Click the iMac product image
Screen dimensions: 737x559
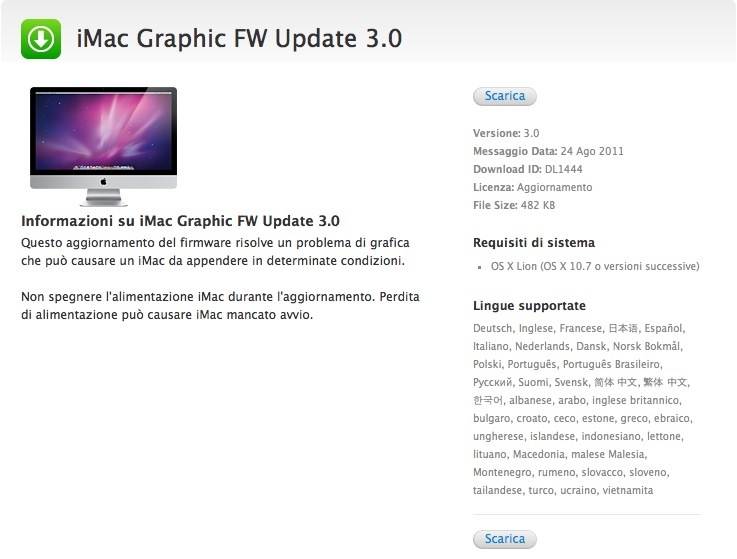103,146
